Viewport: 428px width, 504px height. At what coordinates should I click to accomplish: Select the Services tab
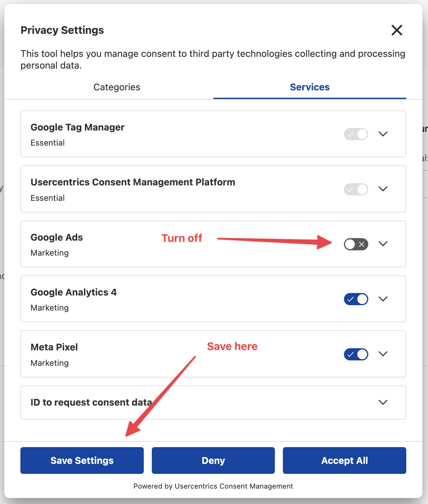[x=310, y=87]
